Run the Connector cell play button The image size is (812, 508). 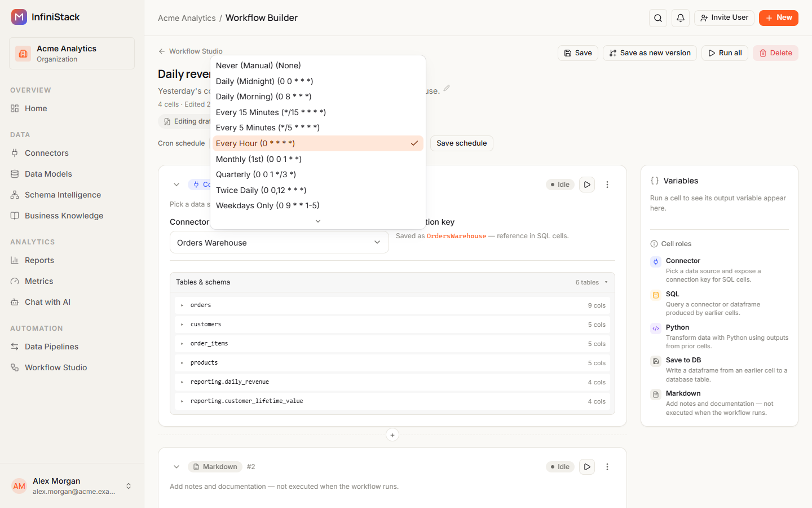click(x=587, y=185)
